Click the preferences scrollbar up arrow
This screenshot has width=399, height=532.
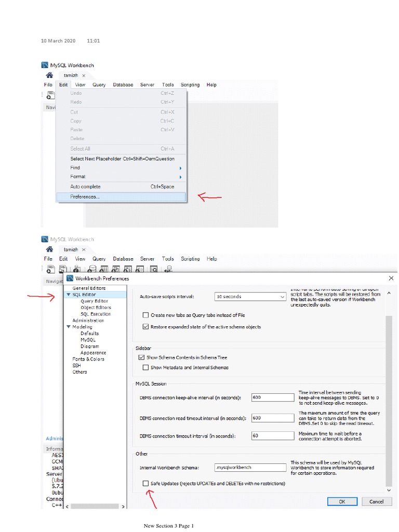(389, 293)
